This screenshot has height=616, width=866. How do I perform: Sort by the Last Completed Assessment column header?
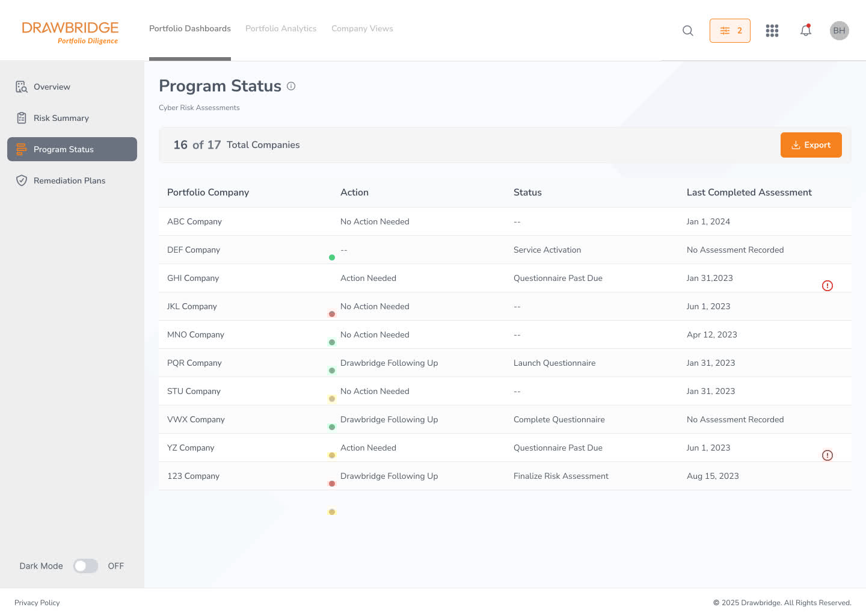coord(749,192)
